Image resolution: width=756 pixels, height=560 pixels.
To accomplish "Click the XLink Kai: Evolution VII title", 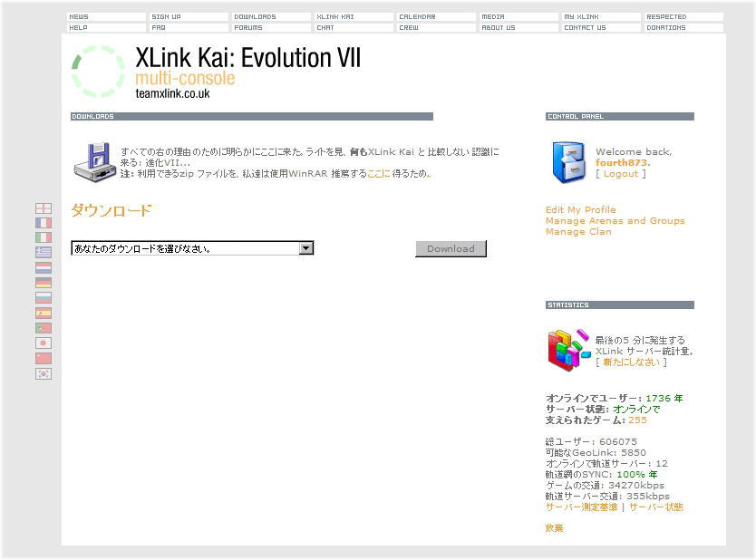I will click(247, 58).
